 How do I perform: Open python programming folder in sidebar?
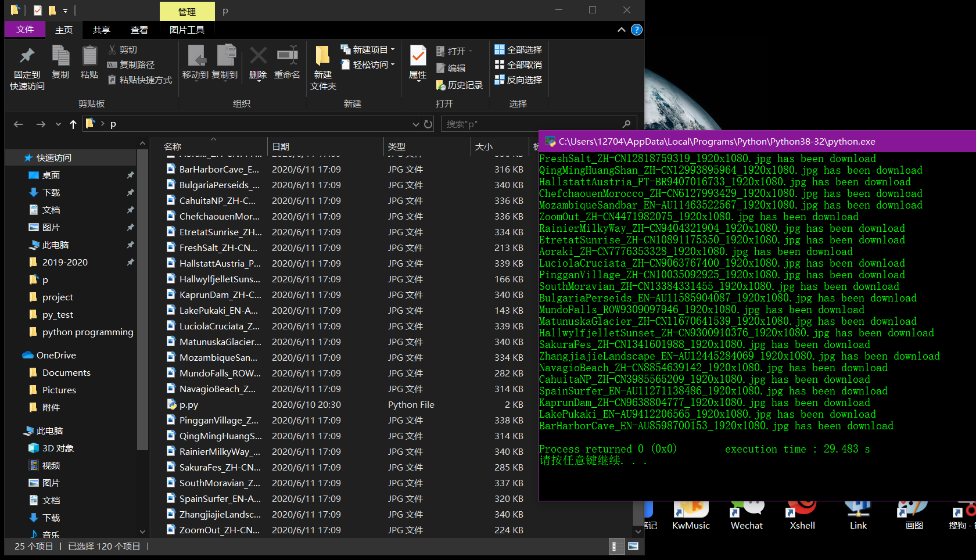coord(88,332)
